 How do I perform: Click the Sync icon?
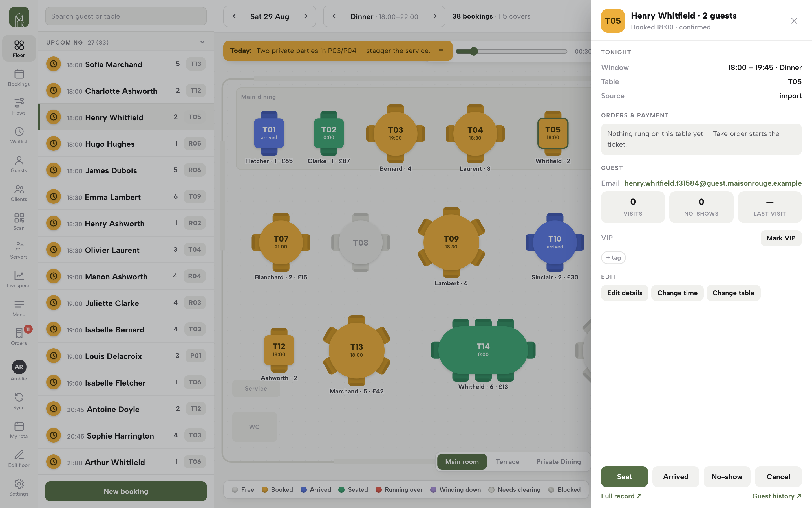coord(19,402)
